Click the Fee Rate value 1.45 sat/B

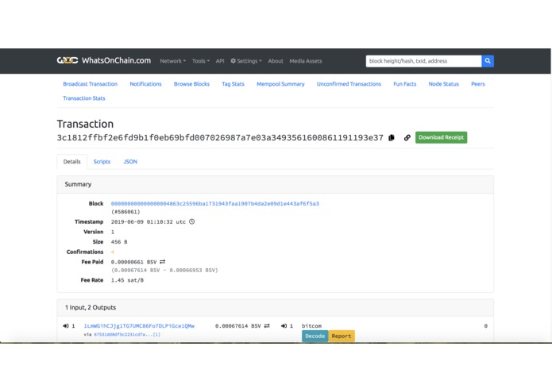127,280
